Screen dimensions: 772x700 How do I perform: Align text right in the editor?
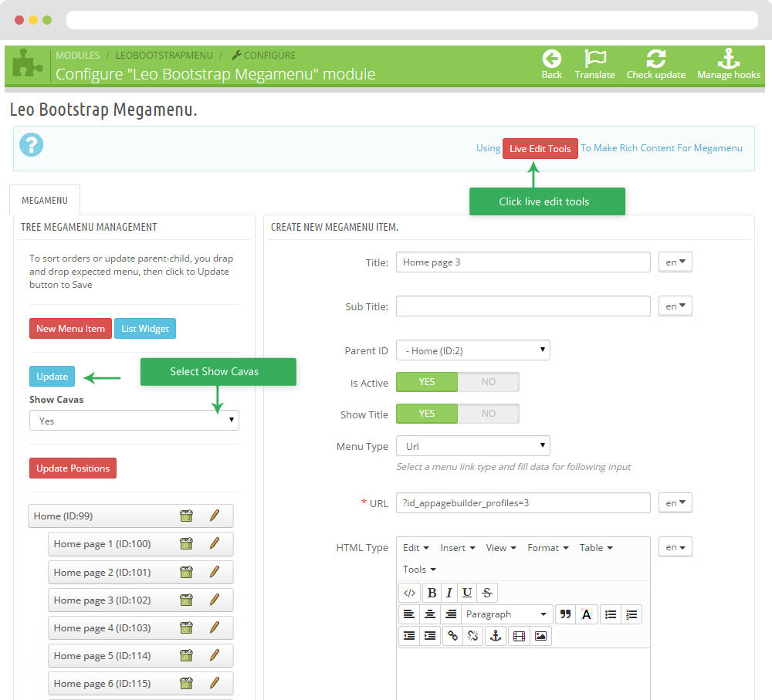tap(451, 614)
